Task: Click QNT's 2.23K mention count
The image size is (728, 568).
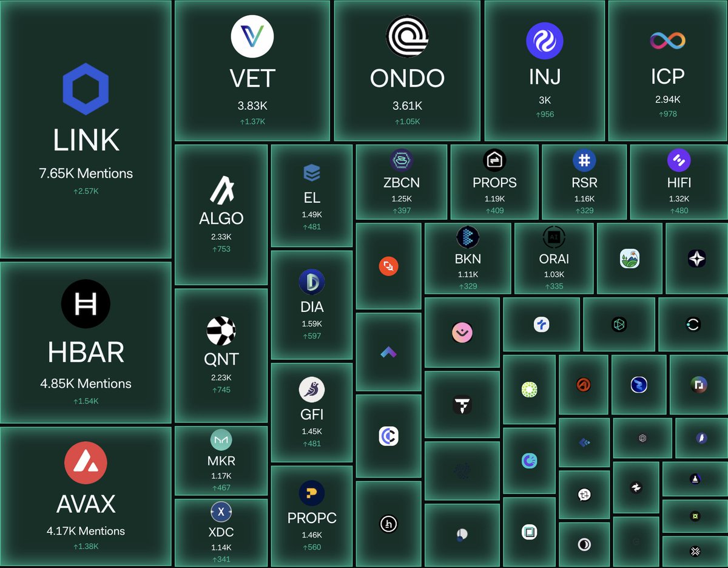Action: click(x=221, y=377)
